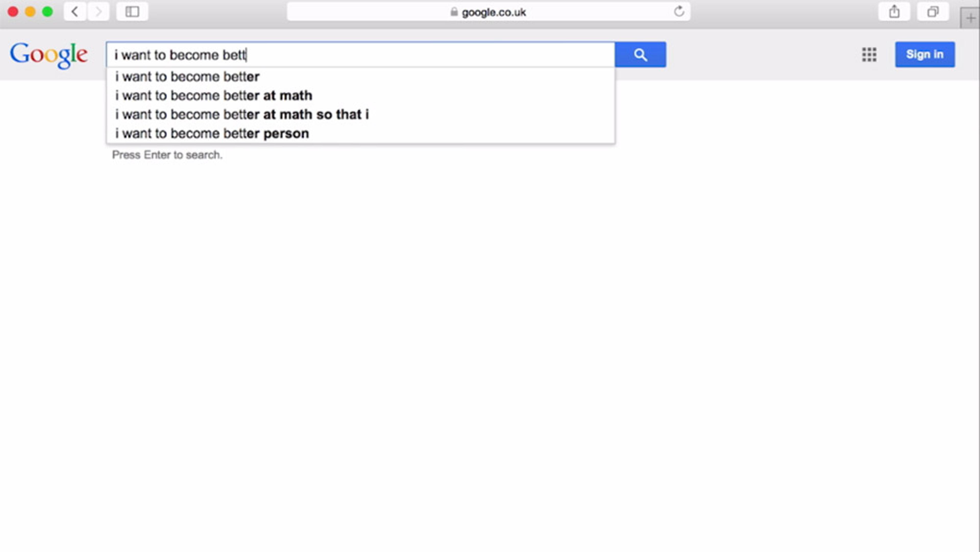Select suggestion 'i want to become better person'
Image resolution: width=980 pixels, height=552 pixels.
point(212,133)
